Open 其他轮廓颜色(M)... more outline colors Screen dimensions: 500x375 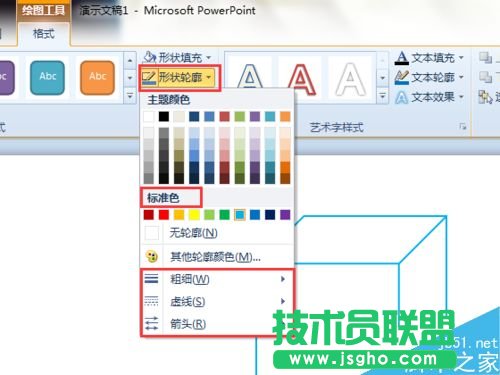point(217,257)
